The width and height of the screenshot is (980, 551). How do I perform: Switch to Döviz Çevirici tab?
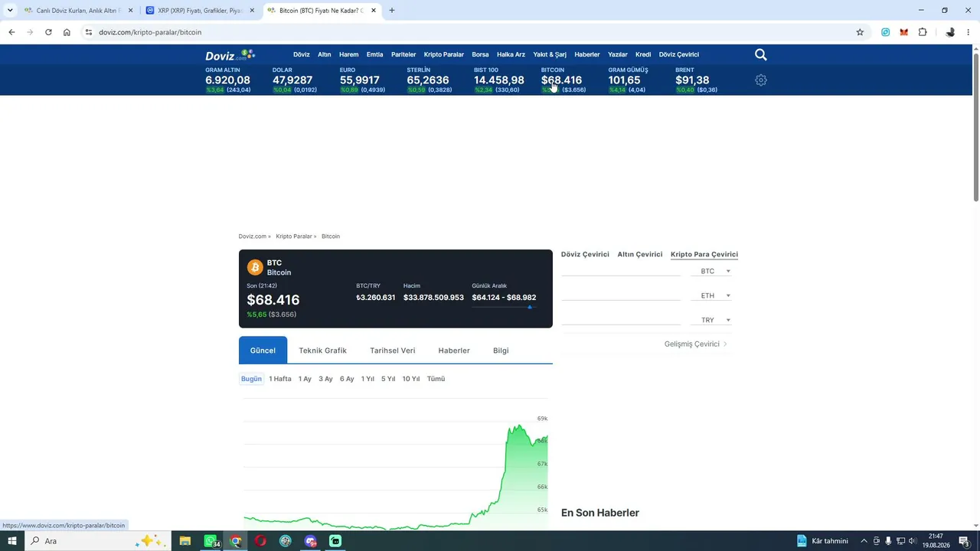585,254
